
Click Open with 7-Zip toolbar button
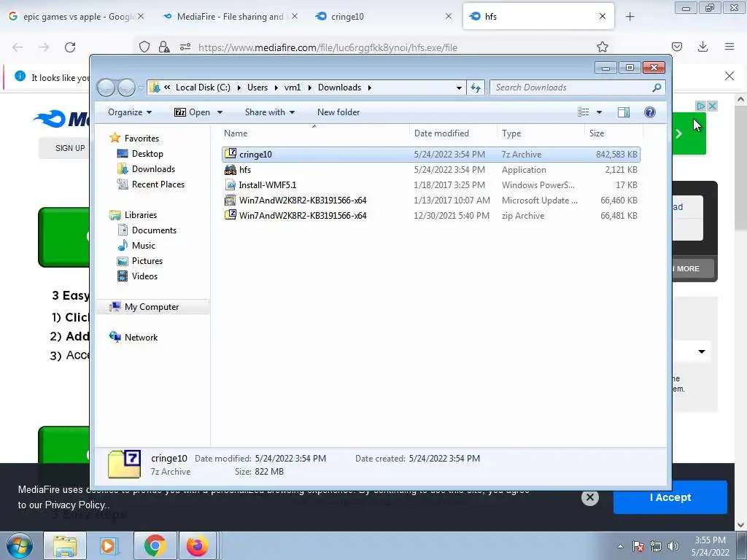pos(192,112)
